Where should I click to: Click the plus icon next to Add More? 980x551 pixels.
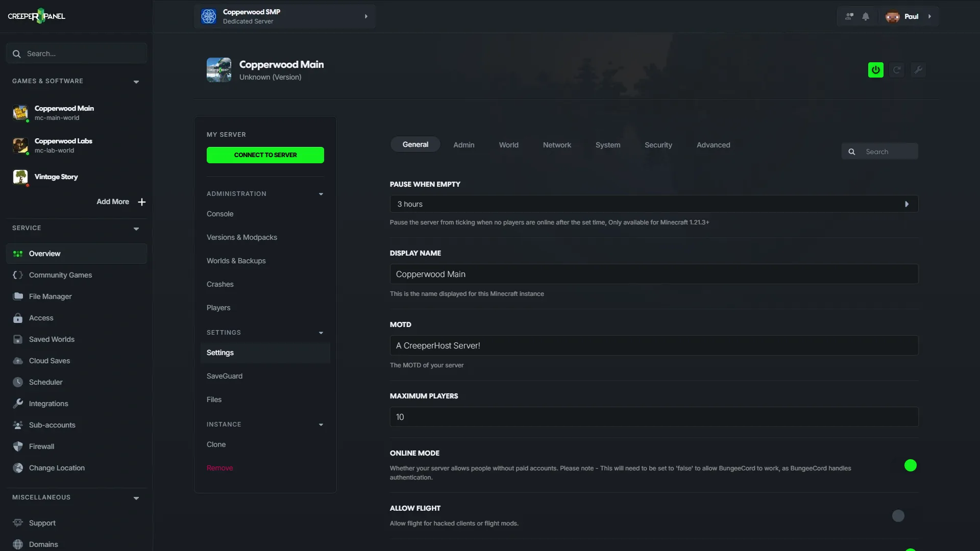point(142,202)
